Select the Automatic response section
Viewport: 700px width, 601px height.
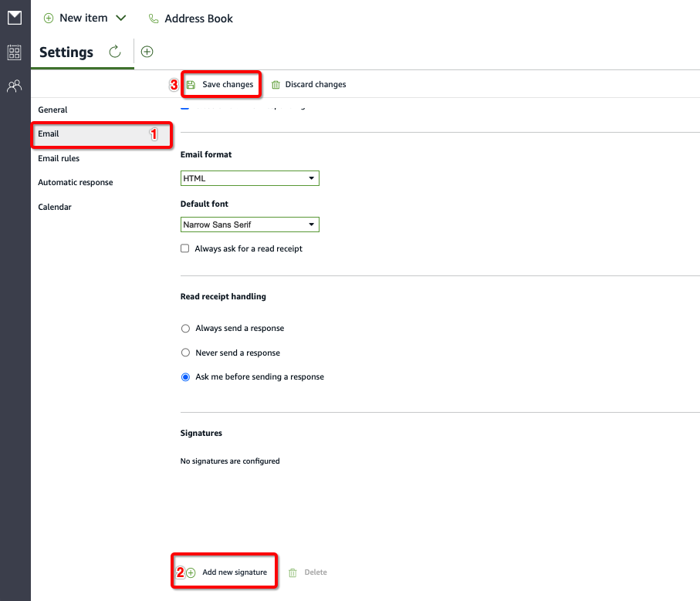tap(75, 182)
